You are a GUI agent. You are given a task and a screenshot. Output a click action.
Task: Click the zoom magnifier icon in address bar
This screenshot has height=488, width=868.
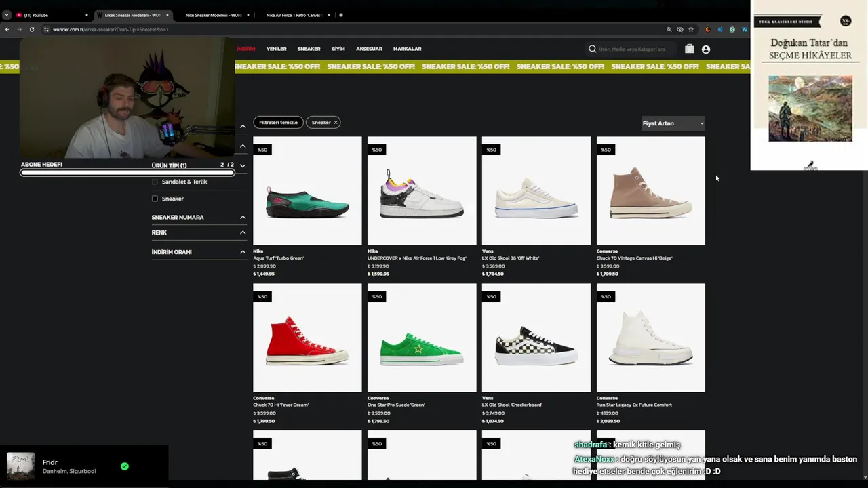coord(669,29)
